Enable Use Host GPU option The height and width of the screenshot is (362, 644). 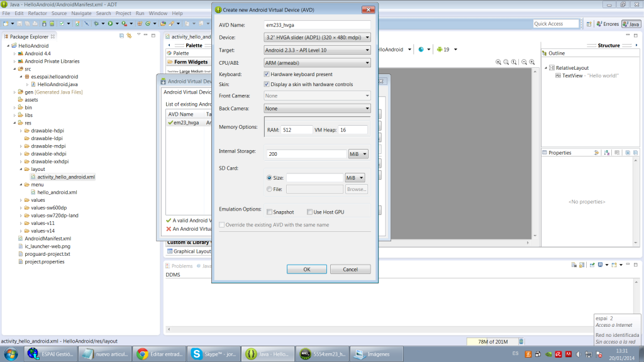tap(309, 212)
